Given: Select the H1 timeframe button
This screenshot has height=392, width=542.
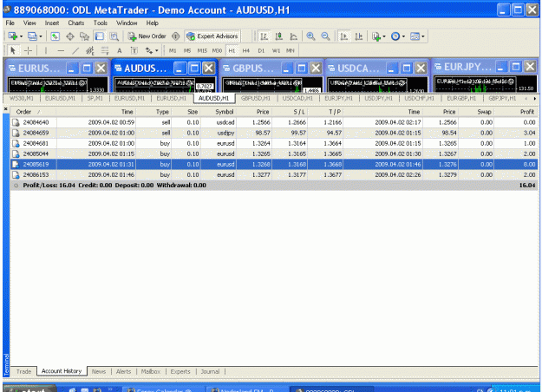Looking at the screenshot, I should (x=232, y=51).
